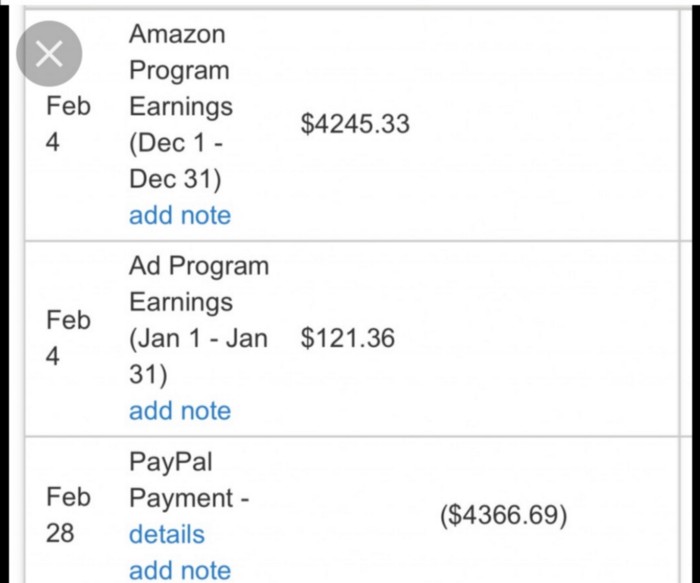The image size is (700, 583).
Task: Add note to Amazon Program Earnings entry
Action: click(x=180, y=215)
